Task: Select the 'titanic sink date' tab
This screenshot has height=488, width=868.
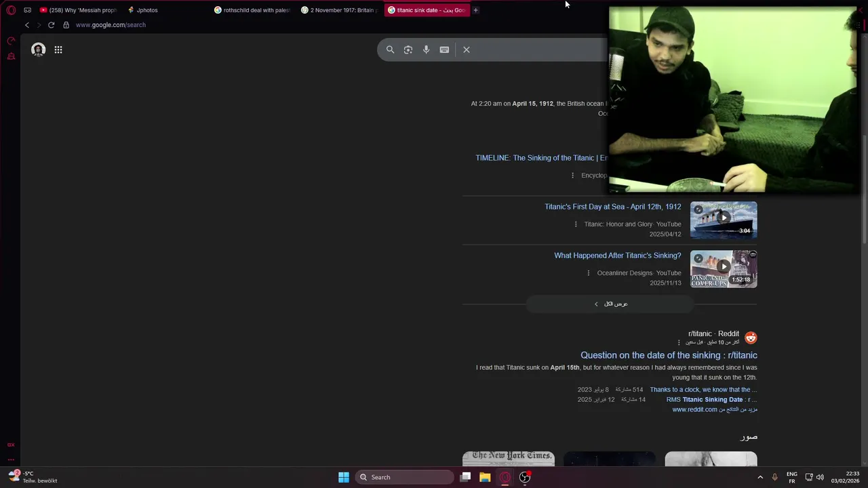Action: coord(426,10)
